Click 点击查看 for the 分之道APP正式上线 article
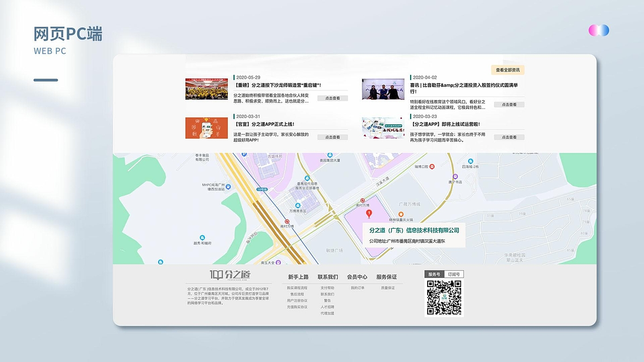This screenshot has height=362, width=644. pos(333,137)
